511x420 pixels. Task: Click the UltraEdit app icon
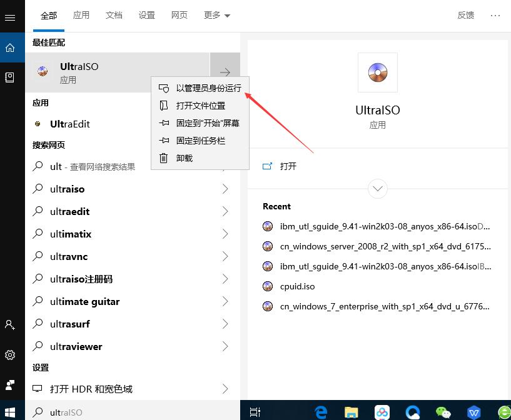pyautogui.click(x=38, y=124)
